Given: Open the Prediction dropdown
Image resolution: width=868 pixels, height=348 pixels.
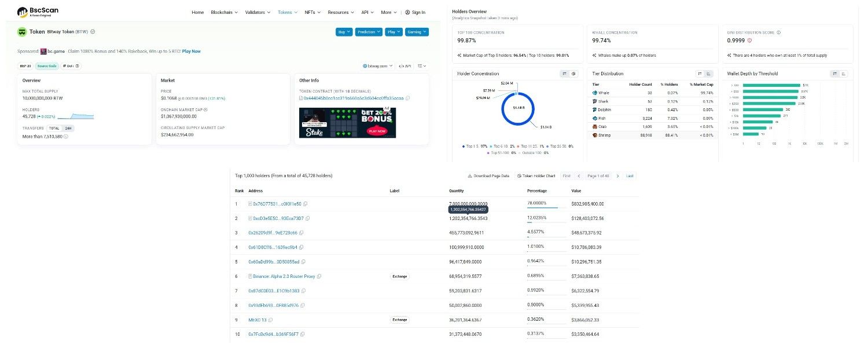Looking at the screenshot, I should click(x=369, y=32).
